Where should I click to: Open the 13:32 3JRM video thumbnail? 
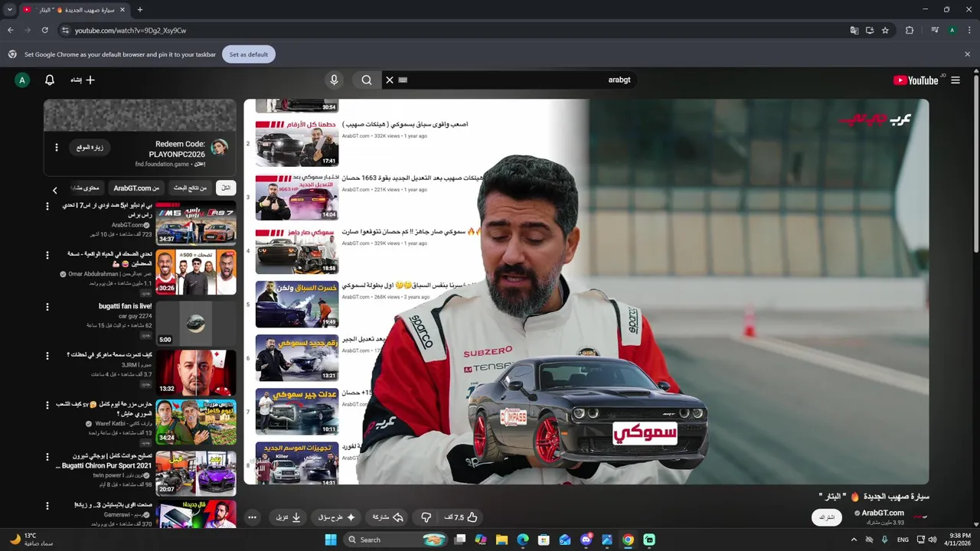click(x=196, y=373)
